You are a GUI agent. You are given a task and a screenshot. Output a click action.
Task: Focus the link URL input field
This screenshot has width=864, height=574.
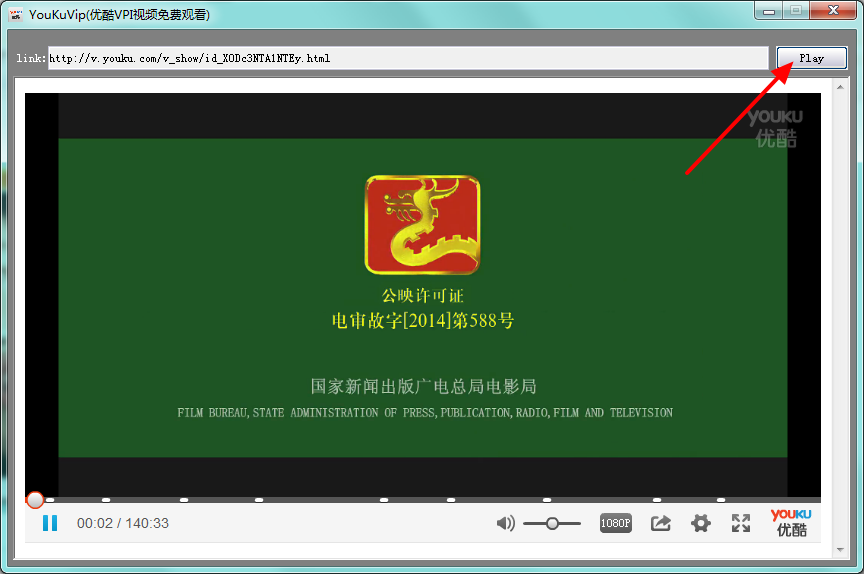click(408, 58)
